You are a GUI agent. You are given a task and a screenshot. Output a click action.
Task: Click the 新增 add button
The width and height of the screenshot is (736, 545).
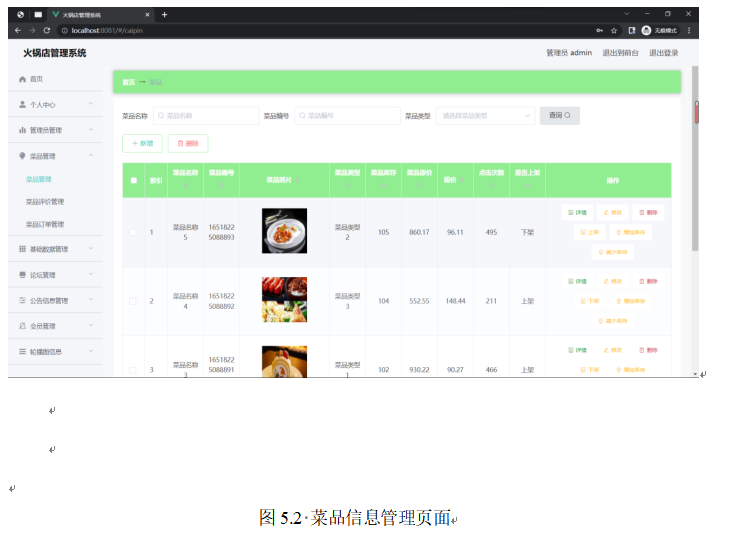point(142,143)
